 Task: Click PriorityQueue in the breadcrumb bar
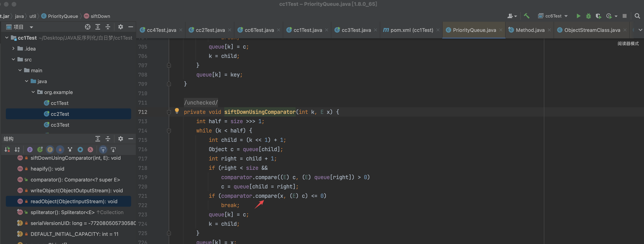[63, 16]
